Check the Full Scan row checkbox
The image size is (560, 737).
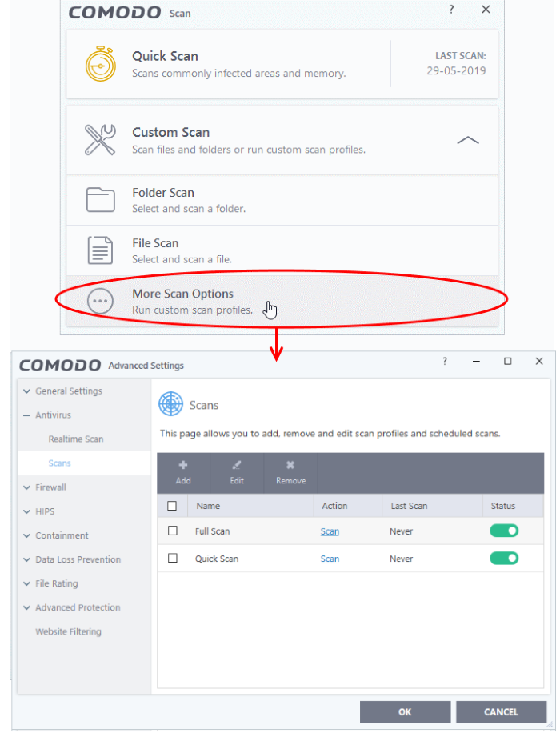point(173,531)
